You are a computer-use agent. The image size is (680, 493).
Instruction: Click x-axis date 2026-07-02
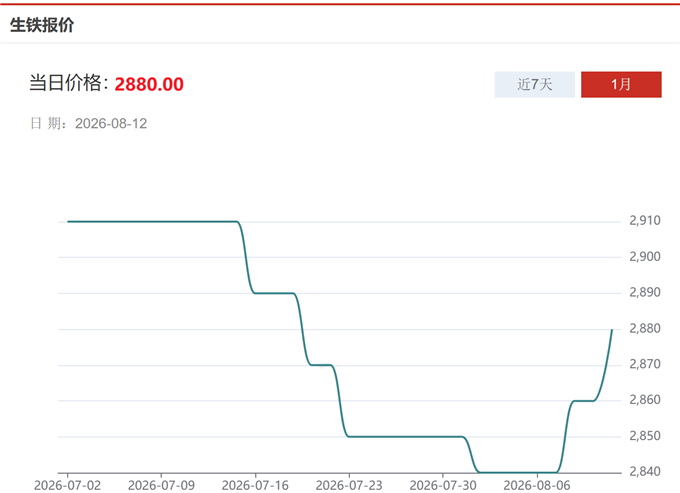(68, 485)
